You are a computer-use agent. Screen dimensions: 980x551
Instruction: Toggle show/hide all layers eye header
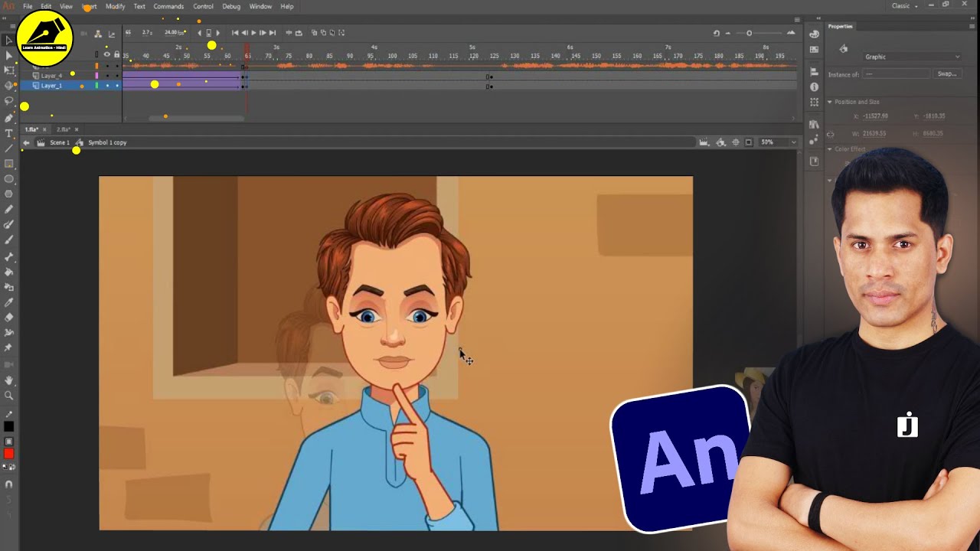[107, 54]
